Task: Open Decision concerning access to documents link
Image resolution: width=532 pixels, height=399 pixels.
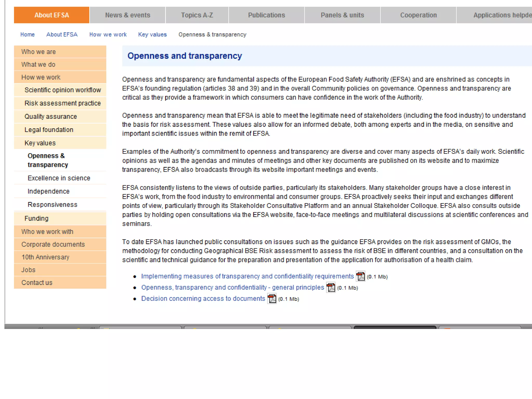Action: tap(203, 298)
